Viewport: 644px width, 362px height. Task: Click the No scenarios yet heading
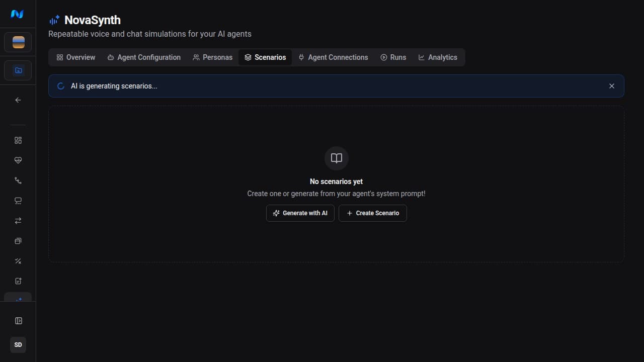(336, 182)
